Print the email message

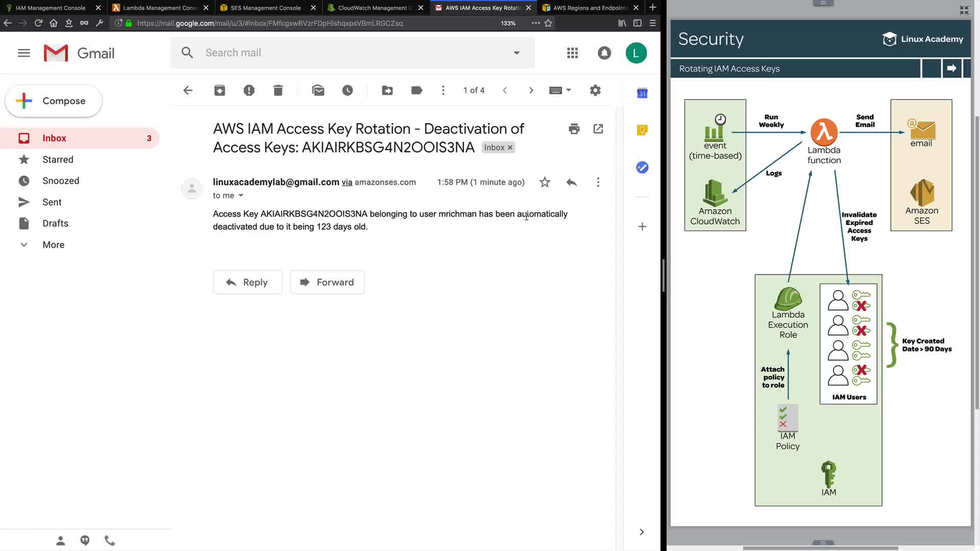574,129
